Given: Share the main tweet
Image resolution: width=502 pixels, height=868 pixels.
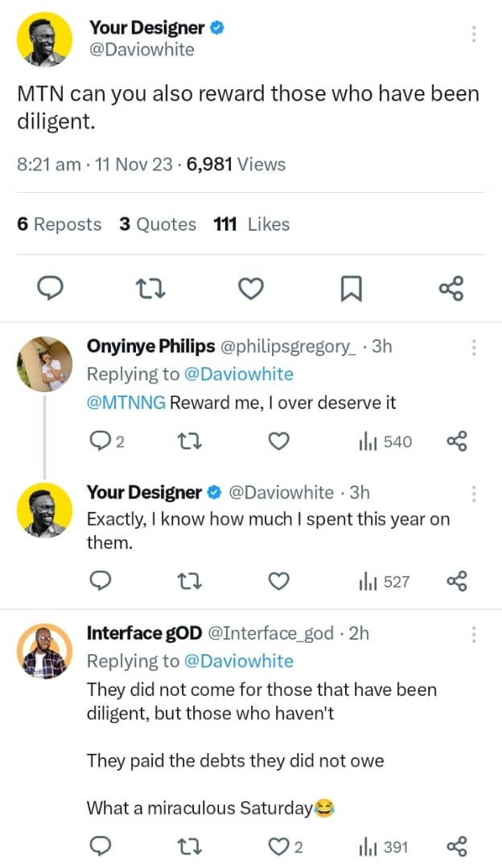Looking at the screenshot, I should pyautogui.click(x=451, y=288).
